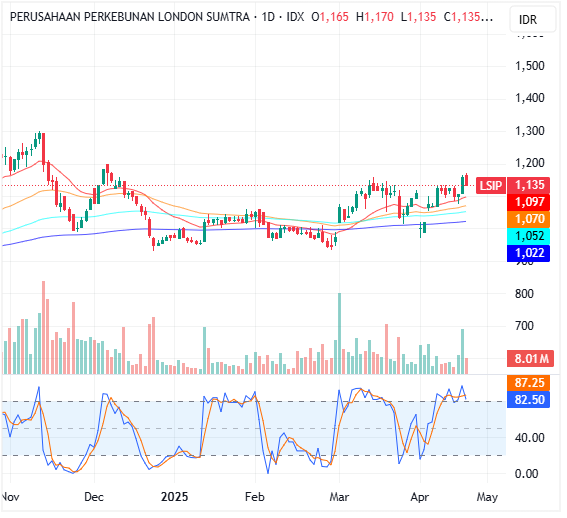Click the 8.01 M volume label
Image resolution: width=567 pixels, height=518 pixels.
(530, 359)
